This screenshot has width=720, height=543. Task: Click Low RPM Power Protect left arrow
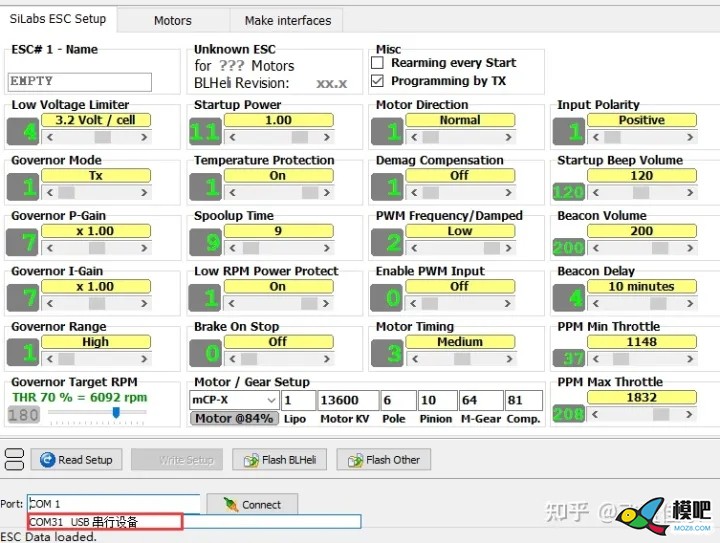[x=231, y=303]
